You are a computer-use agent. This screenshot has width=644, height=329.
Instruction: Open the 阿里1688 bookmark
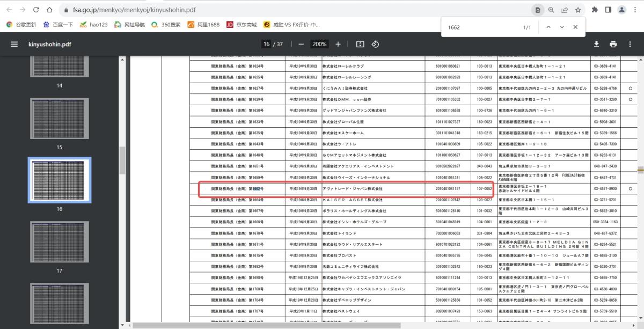[x=204, y=25]
